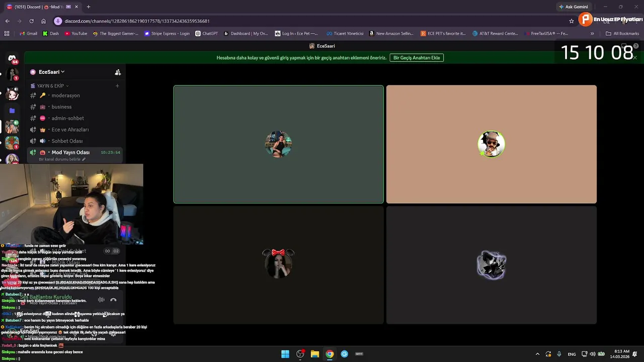The height and width of the screenshot is (362, 644).
Task: Launch File Explorer from the taskbar
Action: (315, 354)
